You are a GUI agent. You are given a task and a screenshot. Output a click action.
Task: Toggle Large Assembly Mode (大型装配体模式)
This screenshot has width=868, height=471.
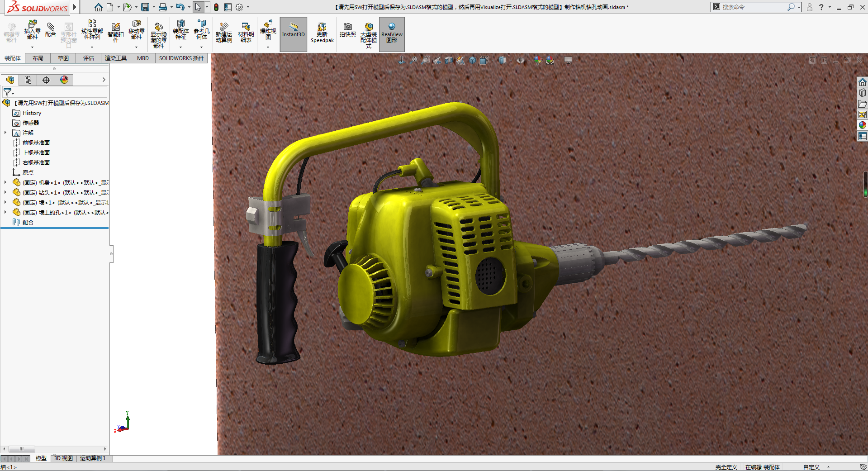368,31
